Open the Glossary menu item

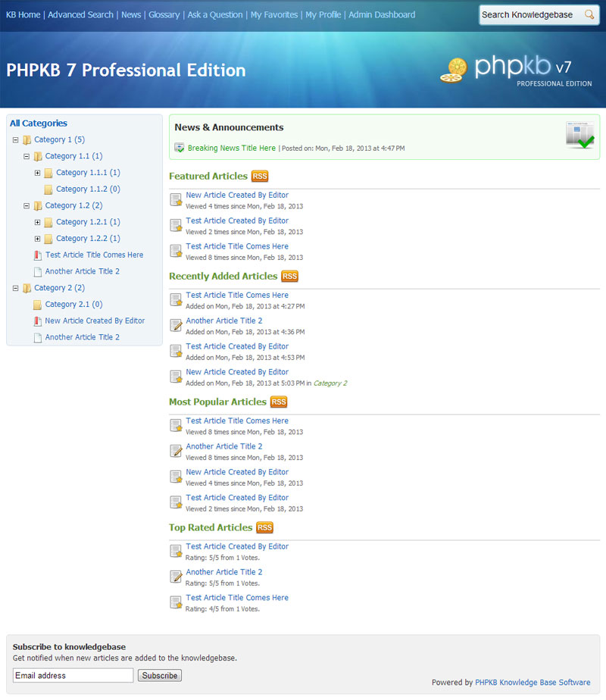coord(164,14)
